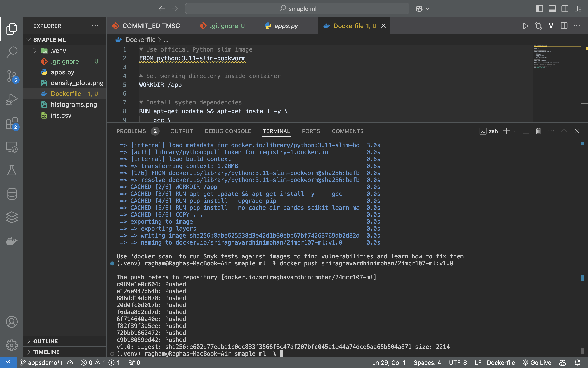The width and height of the screenshot is (588, 368).
Task: Change language mode Dockerfile in status bar
Action: (x=501, y=363)
